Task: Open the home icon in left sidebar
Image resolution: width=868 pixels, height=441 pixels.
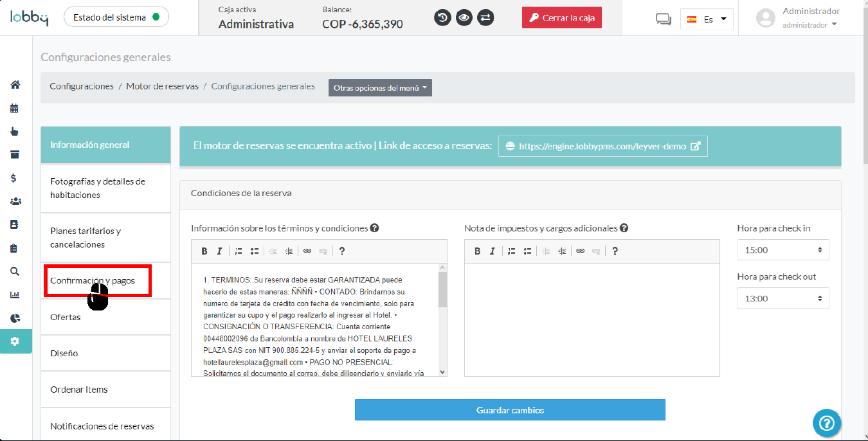Action: (x=15, y=85)
